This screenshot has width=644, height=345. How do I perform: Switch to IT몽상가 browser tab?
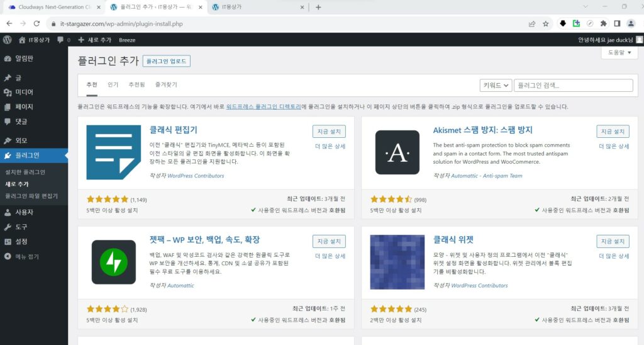[258, 7]
